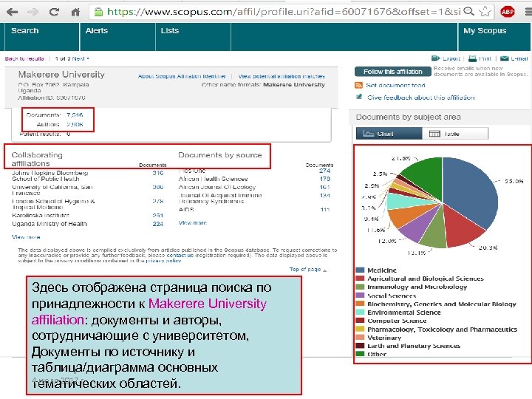Open Johns Hopkins document count 316
Image resolution: width=532 pixels, height=399 pixels.
click(158, 173)
